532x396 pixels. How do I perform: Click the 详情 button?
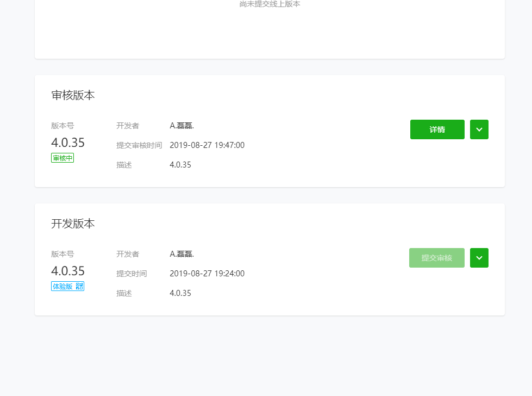point(437,129)
